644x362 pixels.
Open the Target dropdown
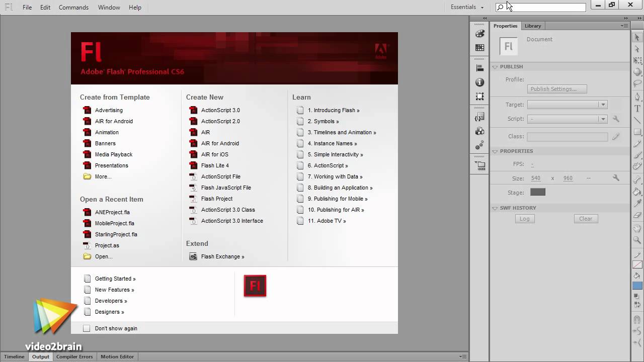[567, 105]
